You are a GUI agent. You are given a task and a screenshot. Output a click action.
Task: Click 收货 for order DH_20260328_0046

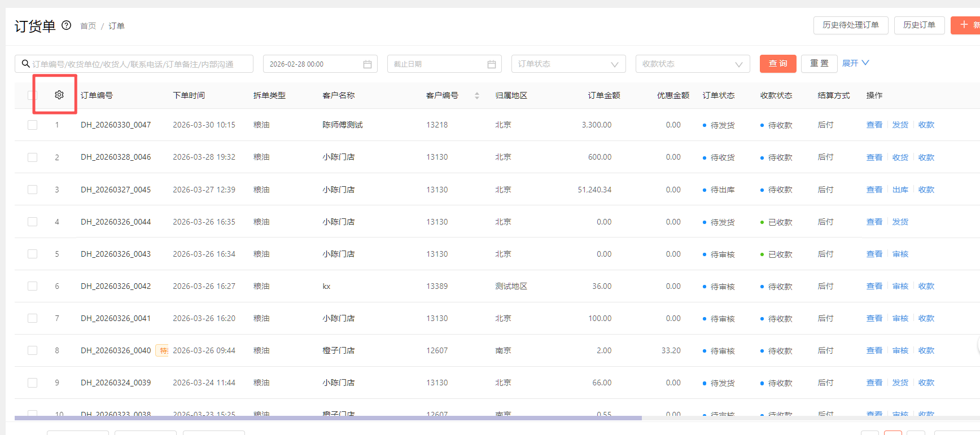click(x=900, y=157)
